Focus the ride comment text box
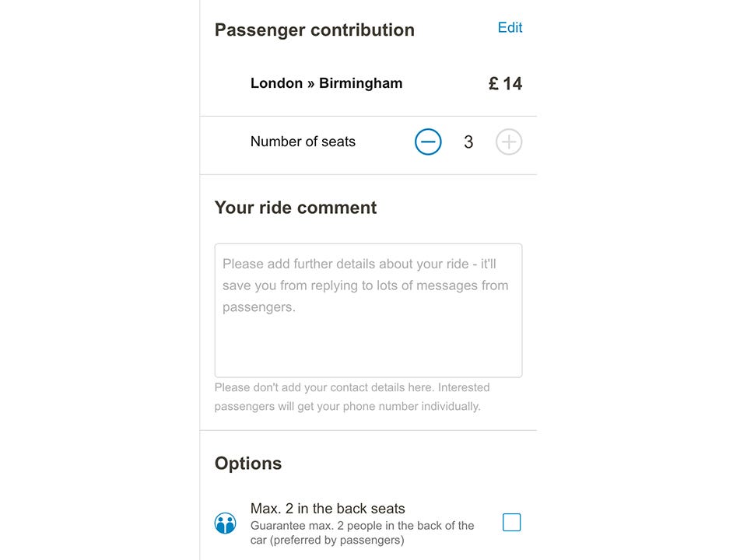This screenshot has height=560, width=747. point(368,310)
